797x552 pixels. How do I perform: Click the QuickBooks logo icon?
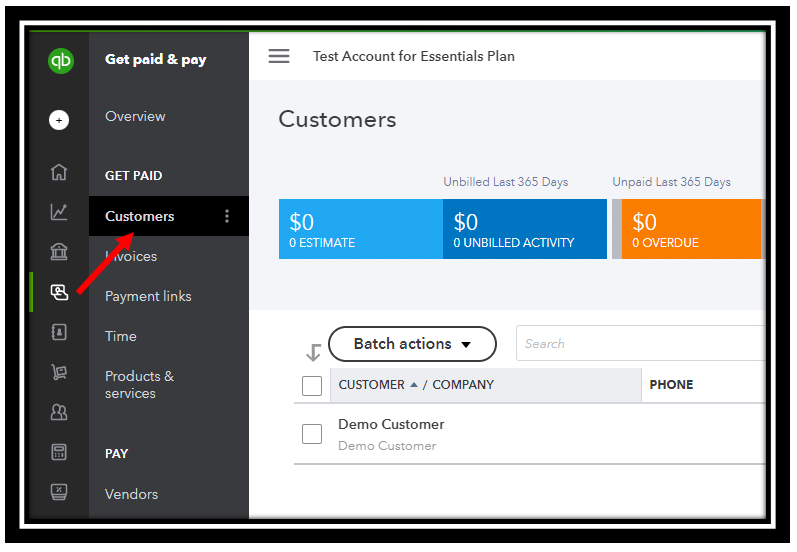[60, 60]
